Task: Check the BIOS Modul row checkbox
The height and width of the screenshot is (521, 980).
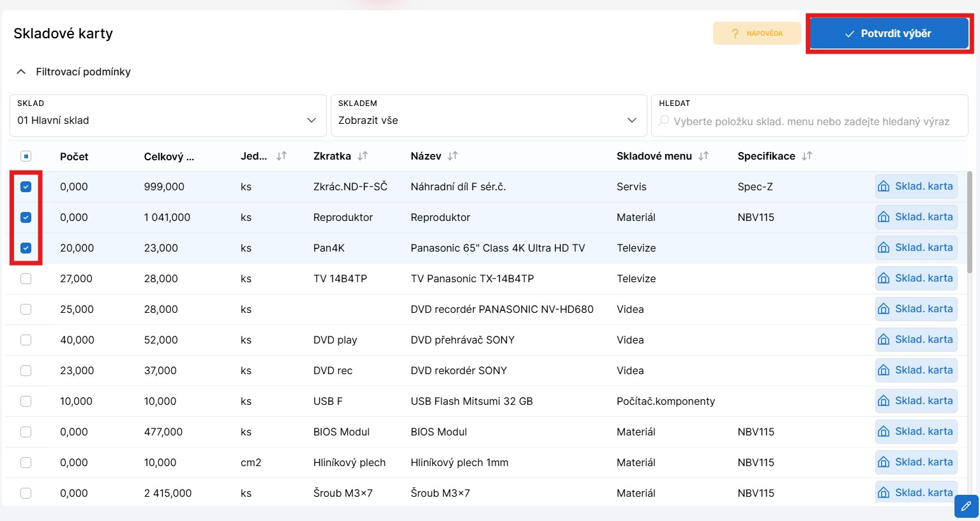Action: click(x=26, y=432)
